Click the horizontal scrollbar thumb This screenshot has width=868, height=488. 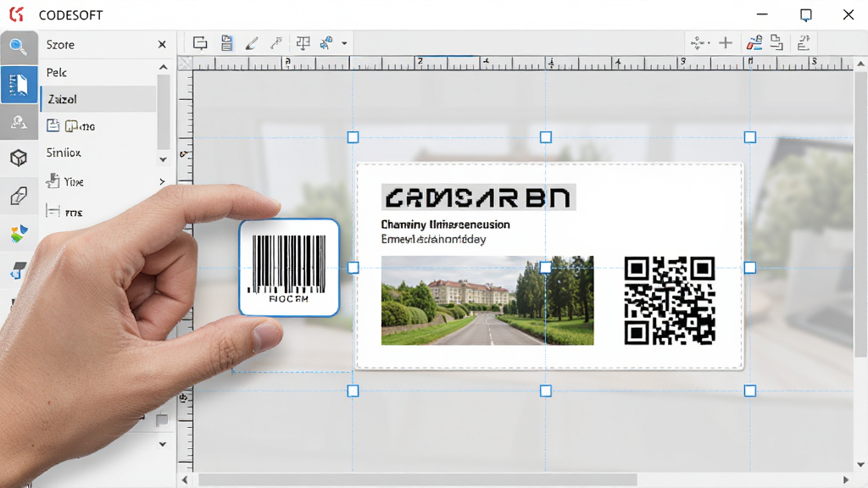click(418, 480)
